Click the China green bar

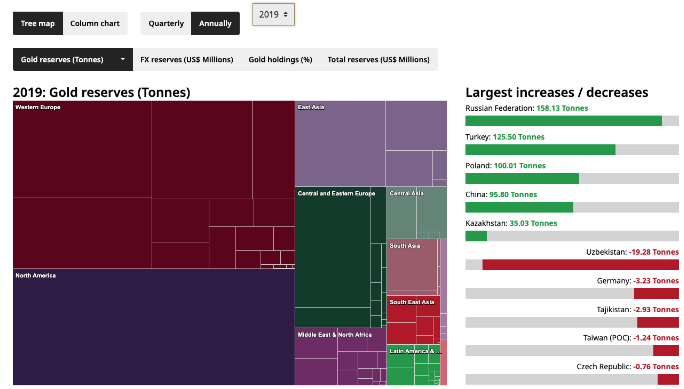pyautogui.click(x=519, y=207)
